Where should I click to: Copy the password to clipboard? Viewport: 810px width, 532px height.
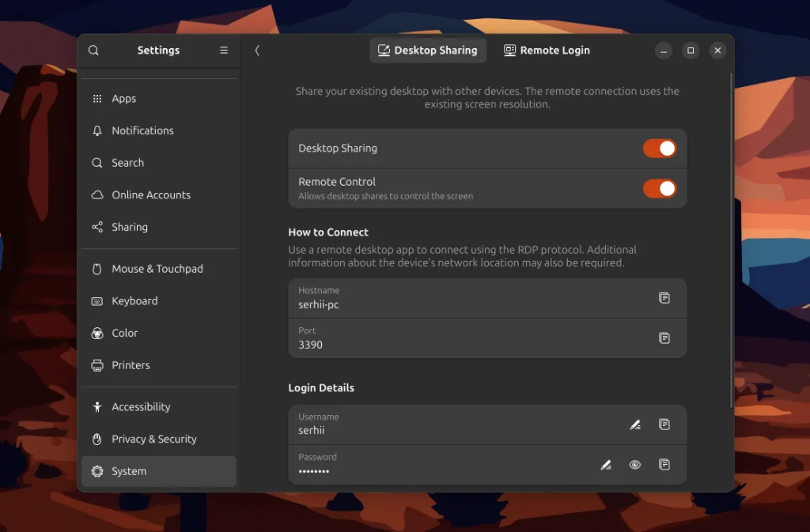tap(665, 465)
